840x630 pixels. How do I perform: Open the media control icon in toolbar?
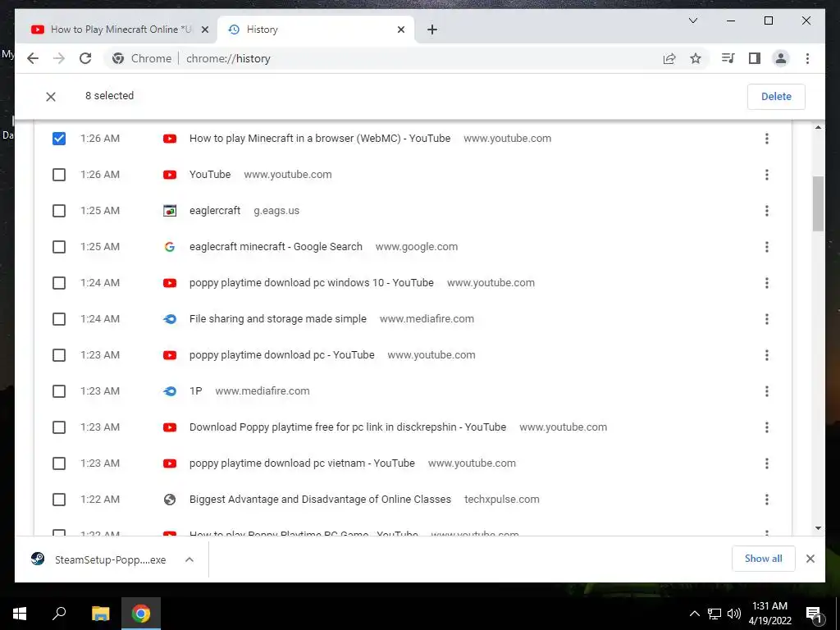pyautogui.click(x=728, y=58)
